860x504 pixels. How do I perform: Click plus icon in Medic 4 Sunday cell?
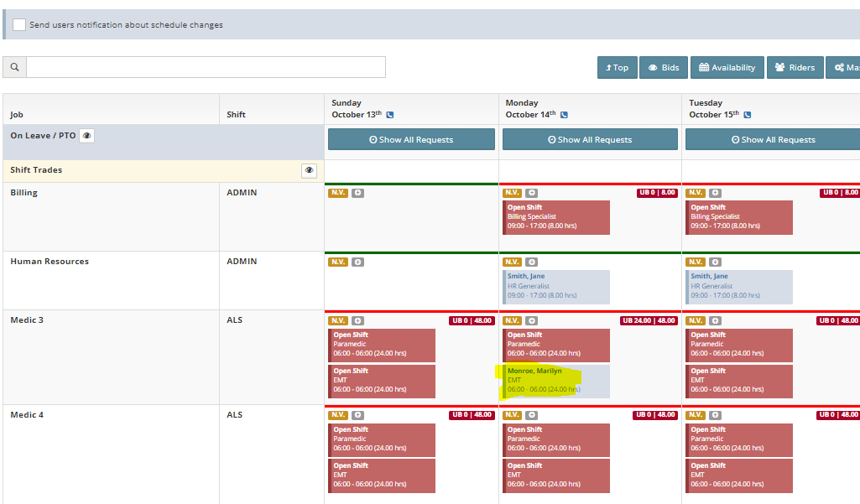coord(358,415)
